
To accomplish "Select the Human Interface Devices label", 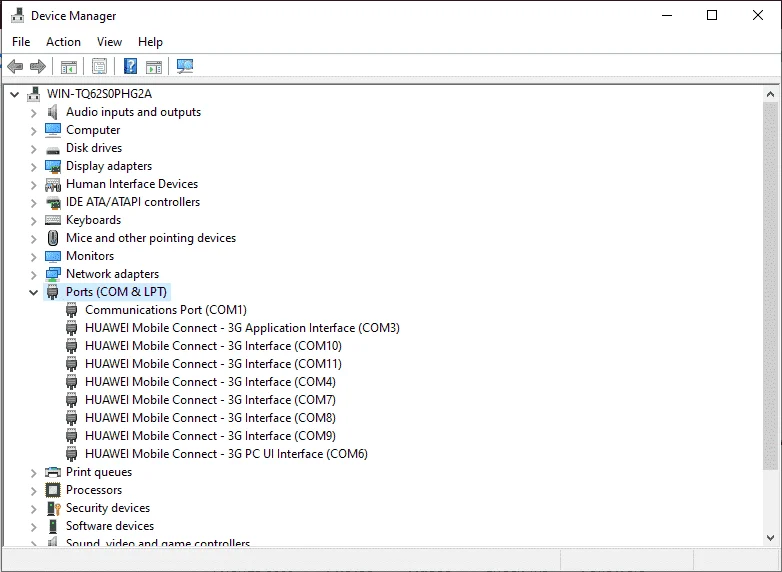I will tap(132, 184).
